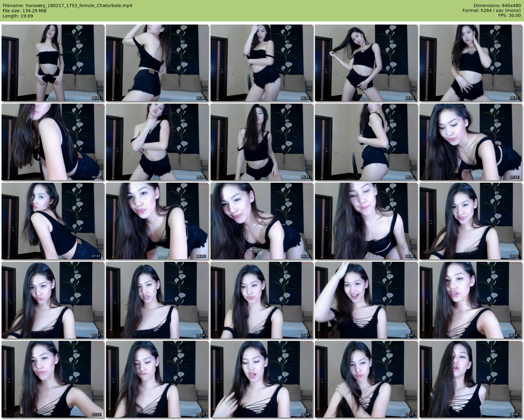
Task: Open the thumbnail stamped 15:12
Action: [x=52, y=379]
